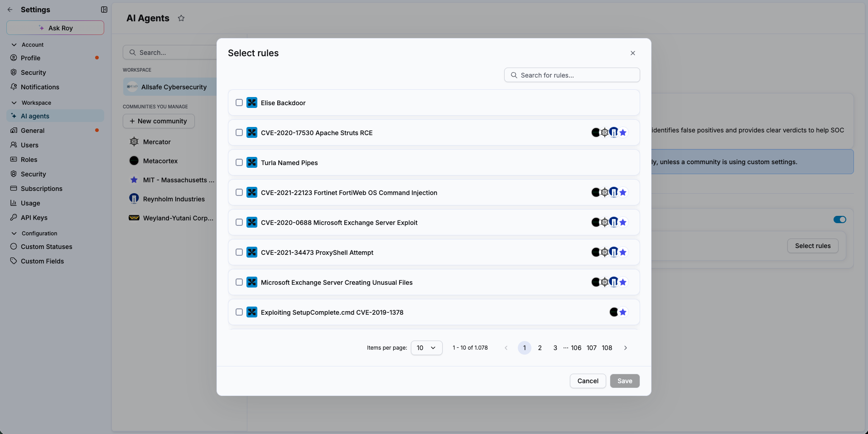
Task: Check the Turla Named Pipes checkbox
Action: (x=239, y=163)
